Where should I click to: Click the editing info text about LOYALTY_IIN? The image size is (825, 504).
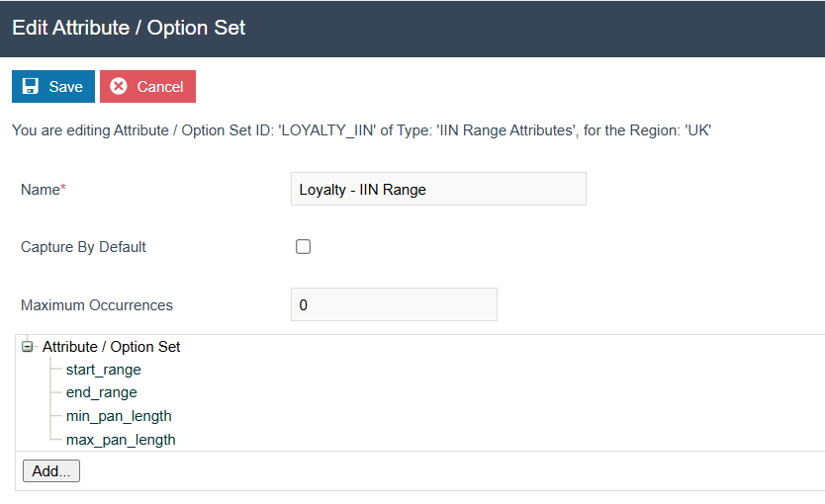tap(361, 130)
